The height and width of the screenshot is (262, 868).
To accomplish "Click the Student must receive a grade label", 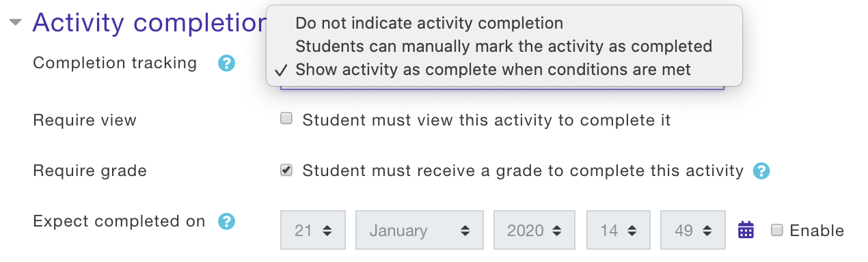I will click(x=523, y=171).
